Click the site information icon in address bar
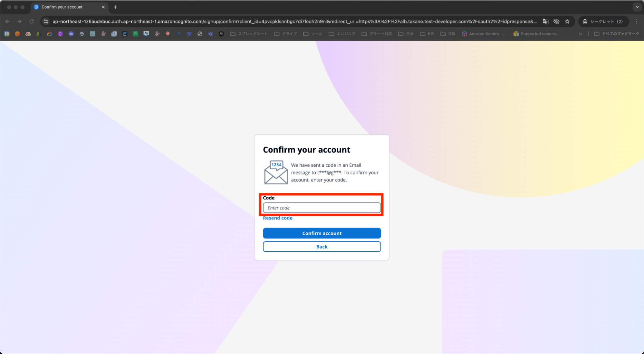 coord(46,21)
